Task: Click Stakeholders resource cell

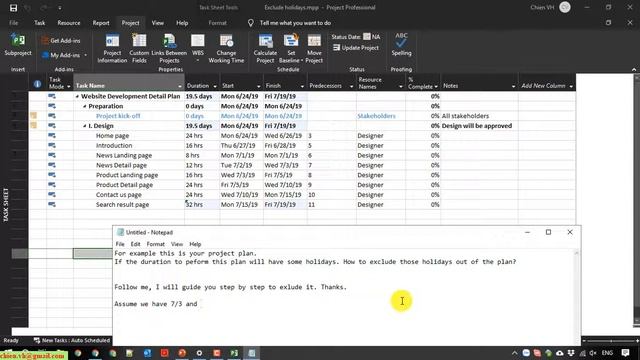Action: 380,116
